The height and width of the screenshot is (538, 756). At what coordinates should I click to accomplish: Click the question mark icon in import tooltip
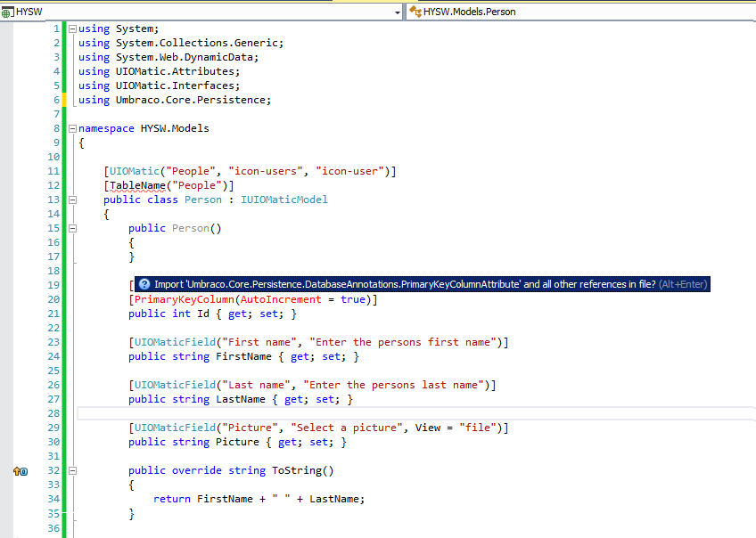[x=144, y=284]
